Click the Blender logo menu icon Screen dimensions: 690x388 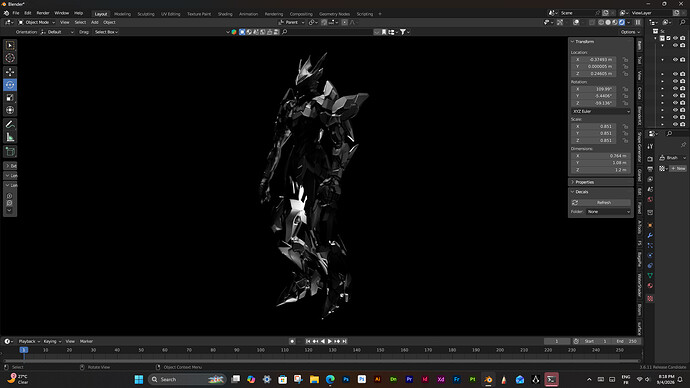click(x=6, y=13)
